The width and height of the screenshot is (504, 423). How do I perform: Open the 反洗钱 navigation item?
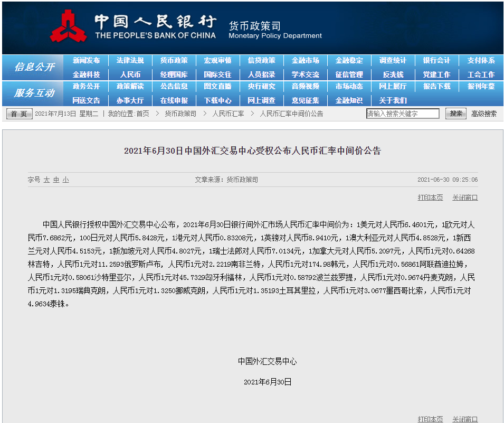393,74
